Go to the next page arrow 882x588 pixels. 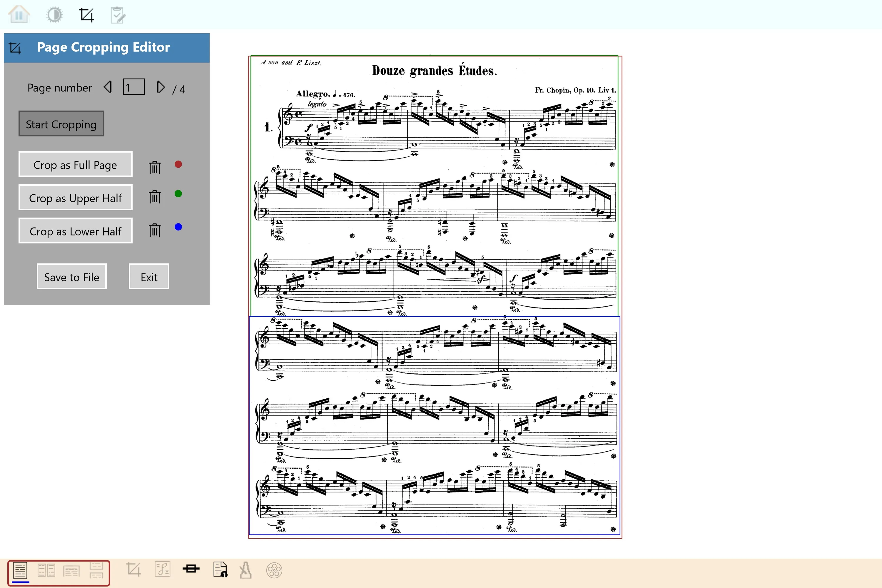160,87
